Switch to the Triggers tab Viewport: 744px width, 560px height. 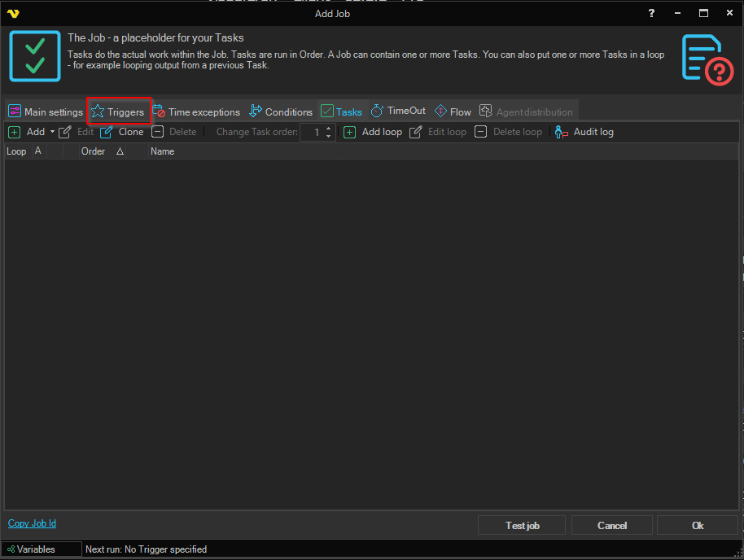(118, 112)
